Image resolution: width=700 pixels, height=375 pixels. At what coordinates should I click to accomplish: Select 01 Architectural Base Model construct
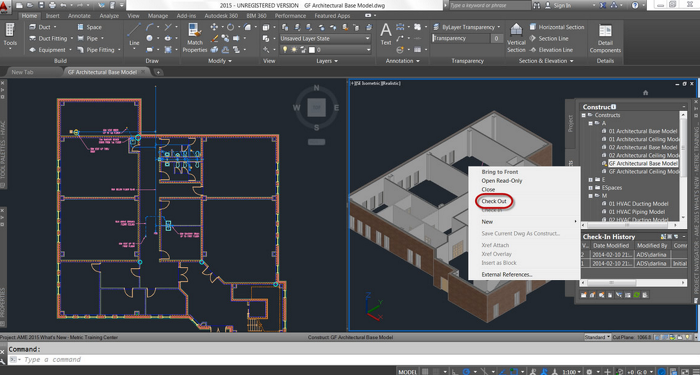pyautogui.click(x=643, y=131)
